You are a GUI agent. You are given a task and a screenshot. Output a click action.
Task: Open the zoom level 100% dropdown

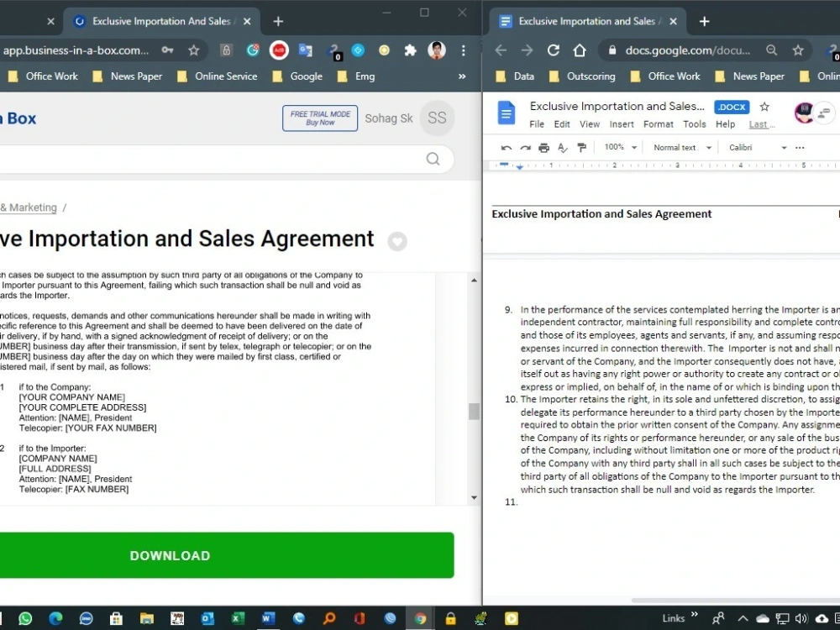[620, 147]
